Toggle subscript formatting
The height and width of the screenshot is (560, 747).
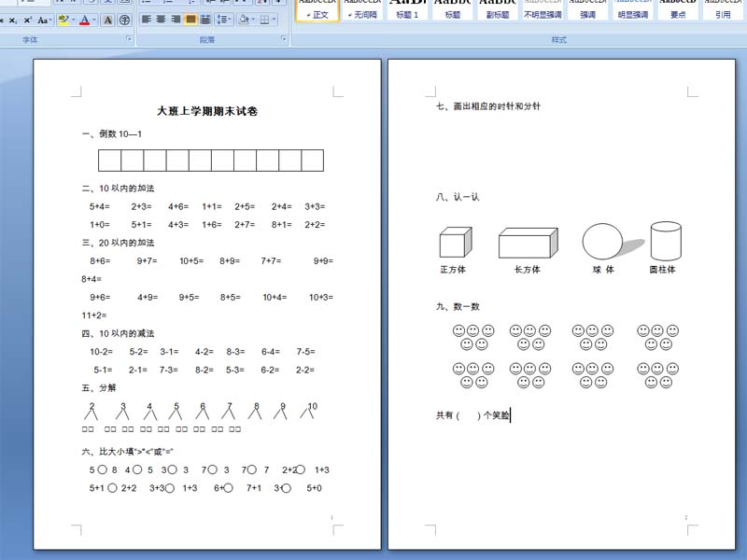click(13, 20)
